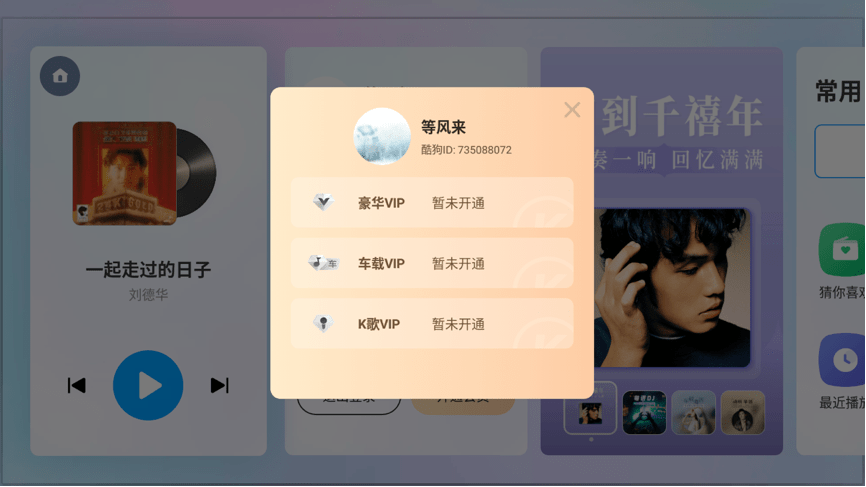Screen dimensions: 866x487
Task: Select the green DJ playlist thumbnail
Action: pyautogui.click(x=644, y=412)
